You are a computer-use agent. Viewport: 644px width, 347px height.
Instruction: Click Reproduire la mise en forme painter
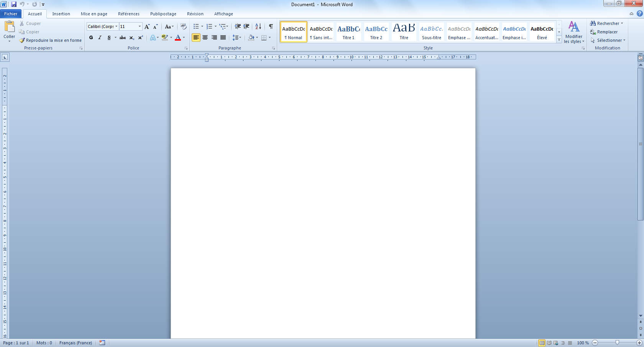(50, 40)
